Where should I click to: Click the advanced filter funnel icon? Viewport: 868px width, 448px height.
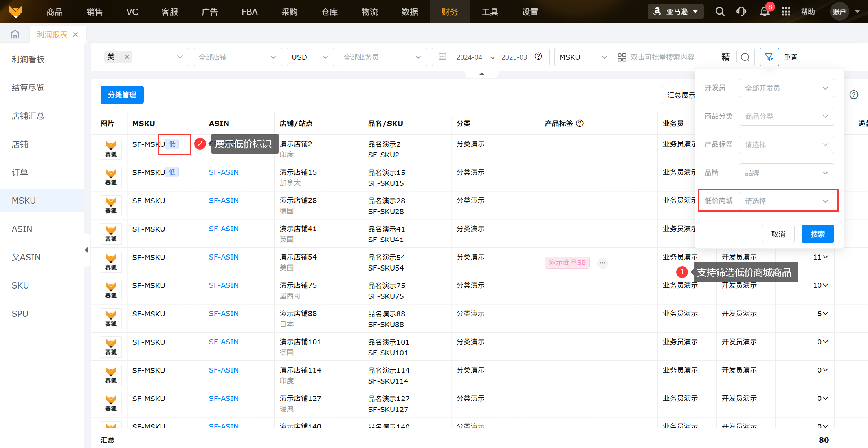pyautogui.click(x=769, y=57)
